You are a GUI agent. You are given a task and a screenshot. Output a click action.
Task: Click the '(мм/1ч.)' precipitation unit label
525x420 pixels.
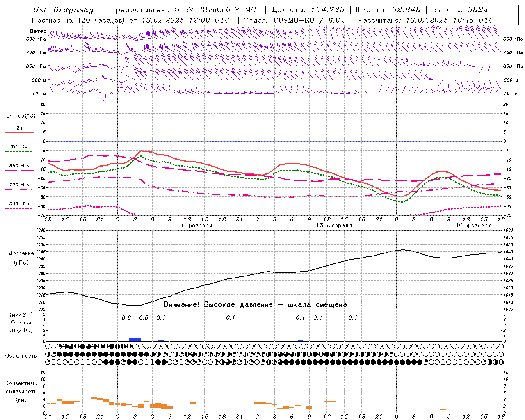pos(21,331)
